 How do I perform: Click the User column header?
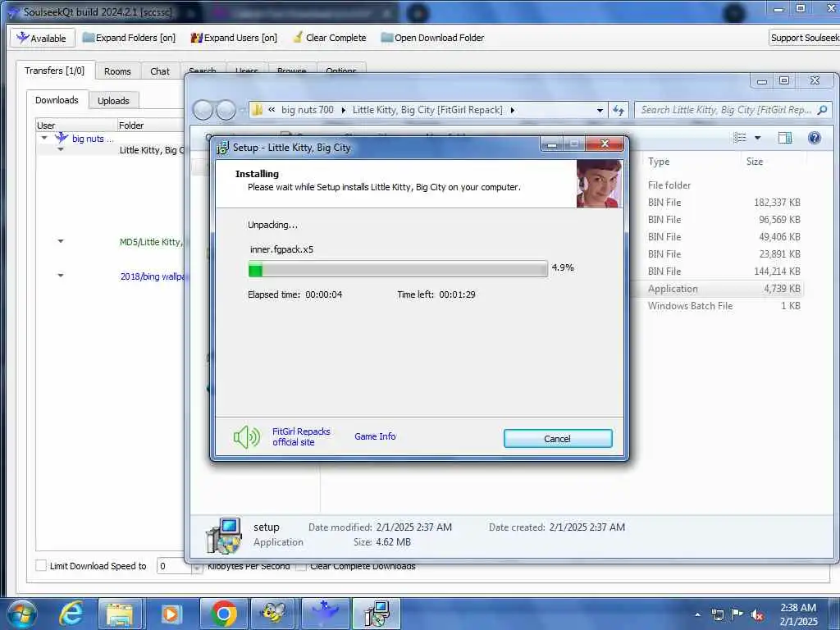[75, 126]
